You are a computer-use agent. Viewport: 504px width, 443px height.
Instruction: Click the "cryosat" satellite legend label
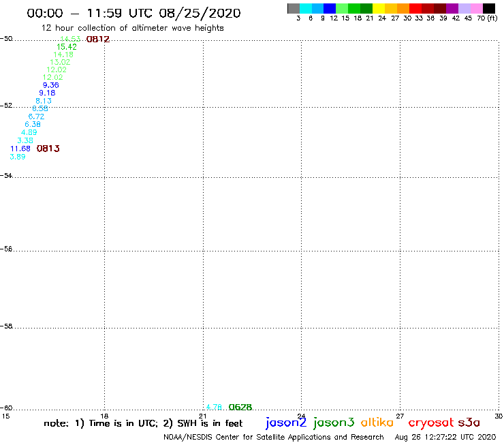pos(431,423)
